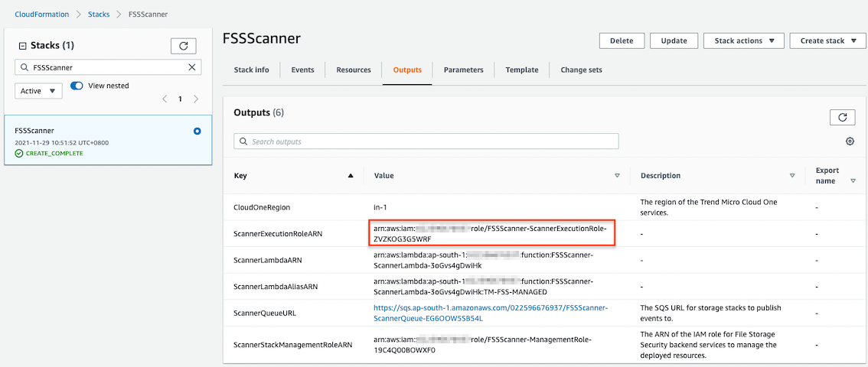Open the Template tab
This screenshot has width=868, height=367.
[521, 70]
